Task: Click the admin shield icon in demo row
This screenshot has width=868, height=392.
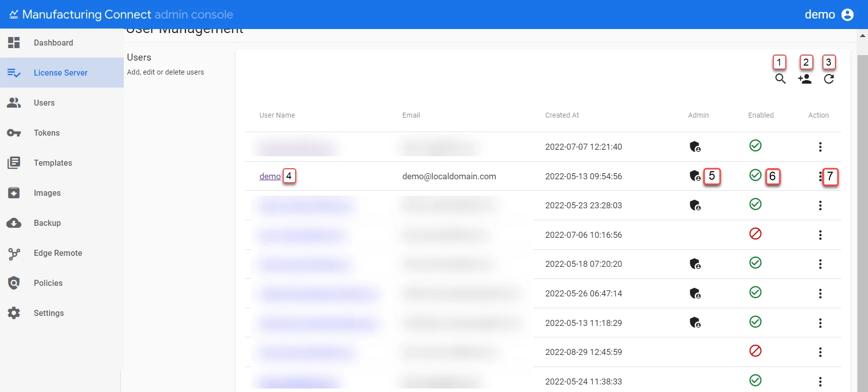Action: coord(695,176)
